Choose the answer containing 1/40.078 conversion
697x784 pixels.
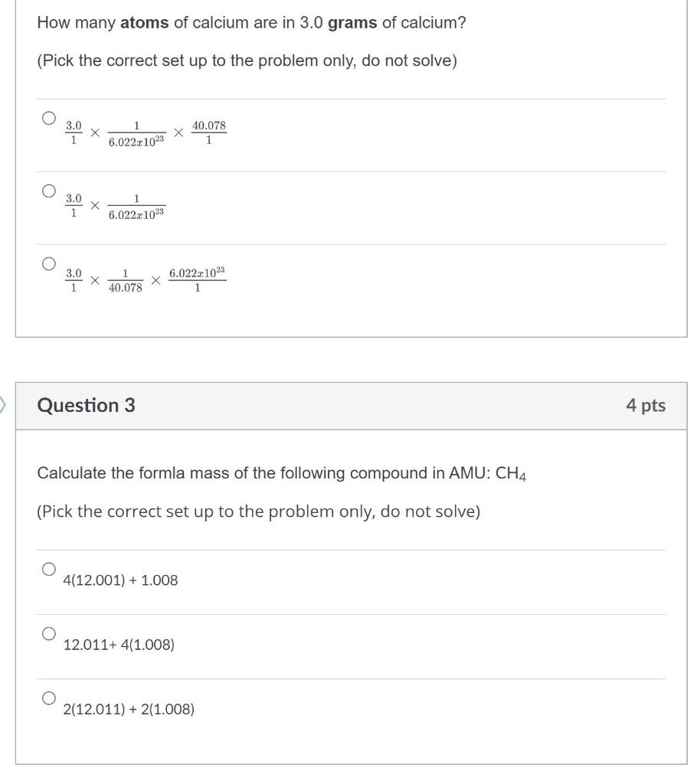click(49, 263)
